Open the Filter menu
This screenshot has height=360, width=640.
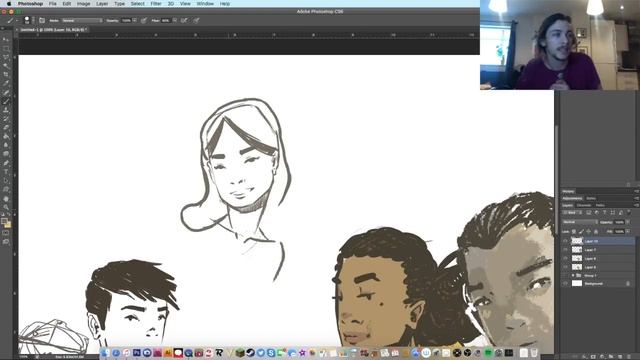[156, 3]
